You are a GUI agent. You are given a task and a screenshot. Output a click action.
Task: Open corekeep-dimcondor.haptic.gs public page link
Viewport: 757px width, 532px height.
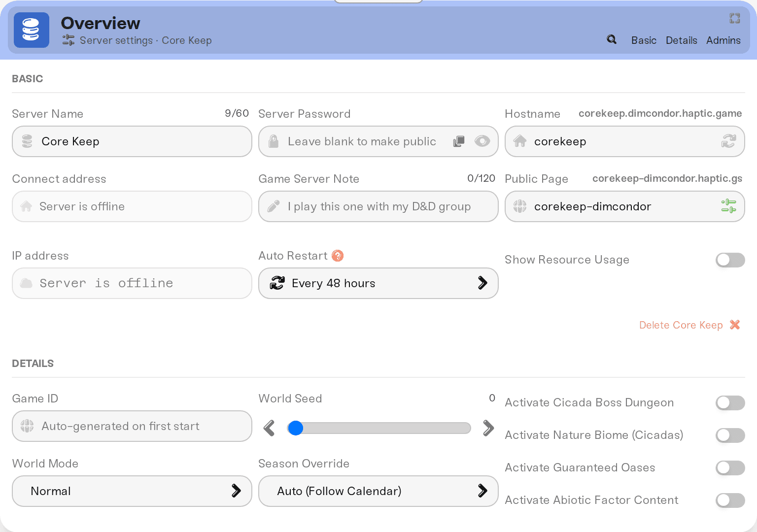pos(667,178)
